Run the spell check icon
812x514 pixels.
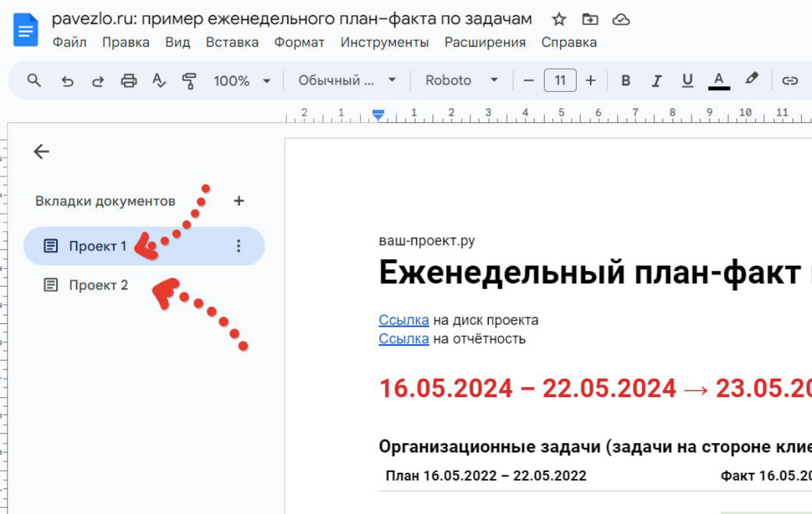tap(159, 81)
